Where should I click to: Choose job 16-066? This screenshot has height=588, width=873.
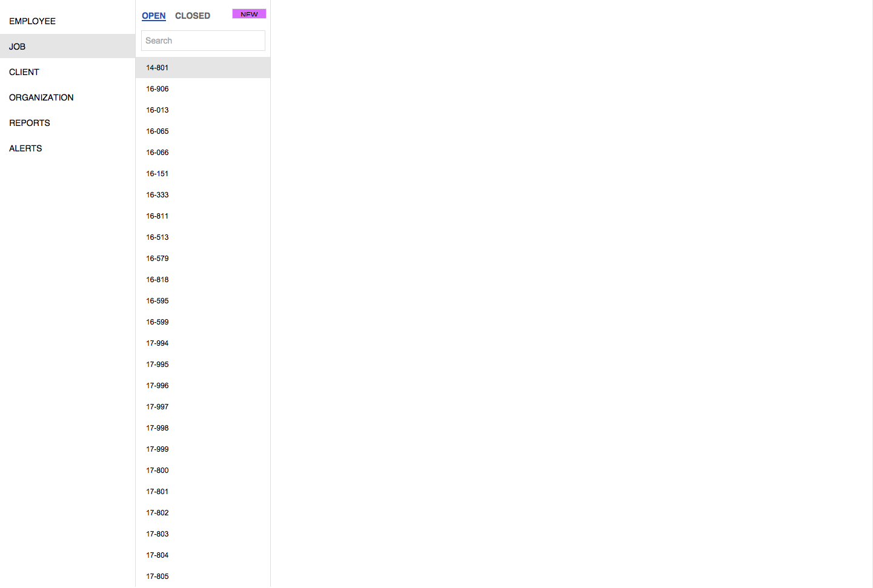coord(203,153)
